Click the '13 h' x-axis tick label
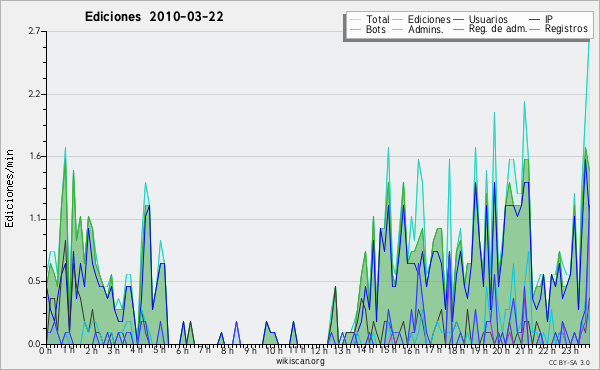Image resolution: width=600 pixels, height=370 pixels. (x=341, y=350)
